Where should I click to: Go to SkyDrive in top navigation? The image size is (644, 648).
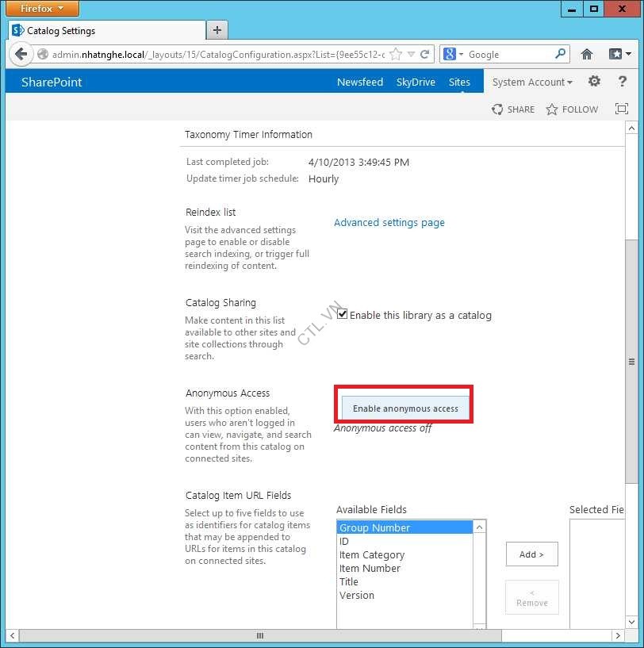pyautogui.click(x=416, y=82)
